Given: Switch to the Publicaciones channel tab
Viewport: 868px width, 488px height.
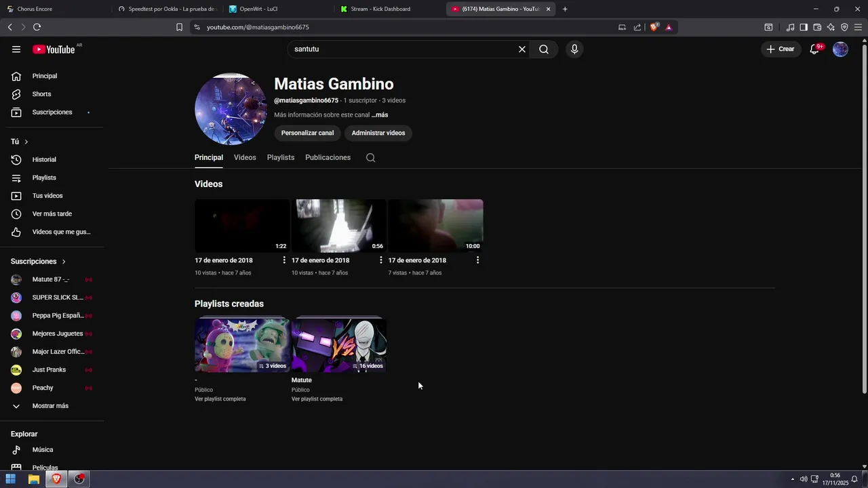Looking at the screenshot, I should 328,157.
